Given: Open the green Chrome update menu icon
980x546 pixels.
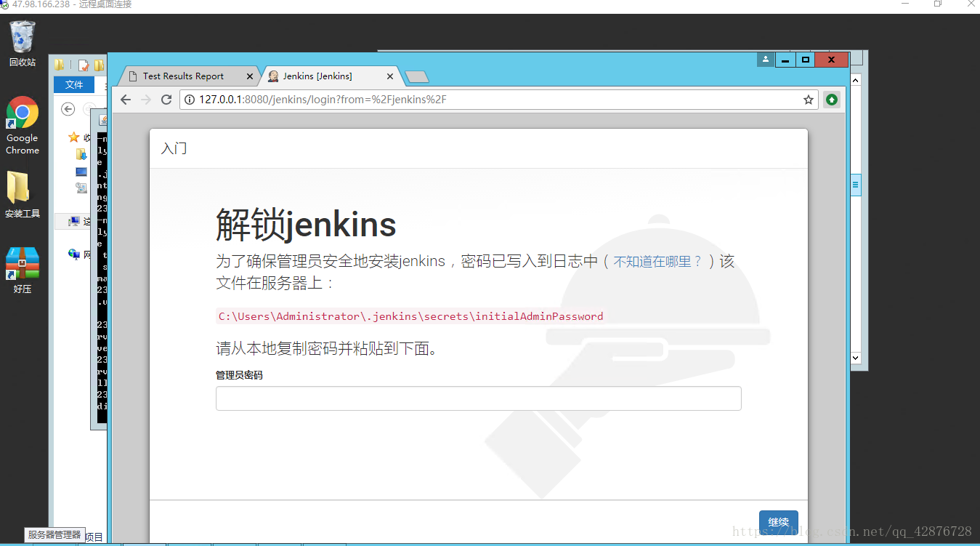Looking at the screenshot, I should tap(832, 100).
